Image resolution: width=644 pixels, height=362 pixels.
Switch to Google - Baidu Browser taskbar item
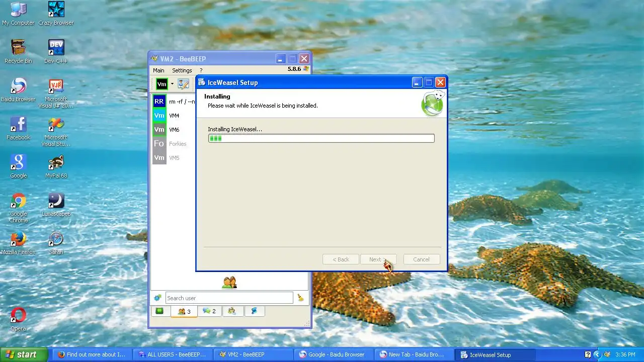[333, 354]
